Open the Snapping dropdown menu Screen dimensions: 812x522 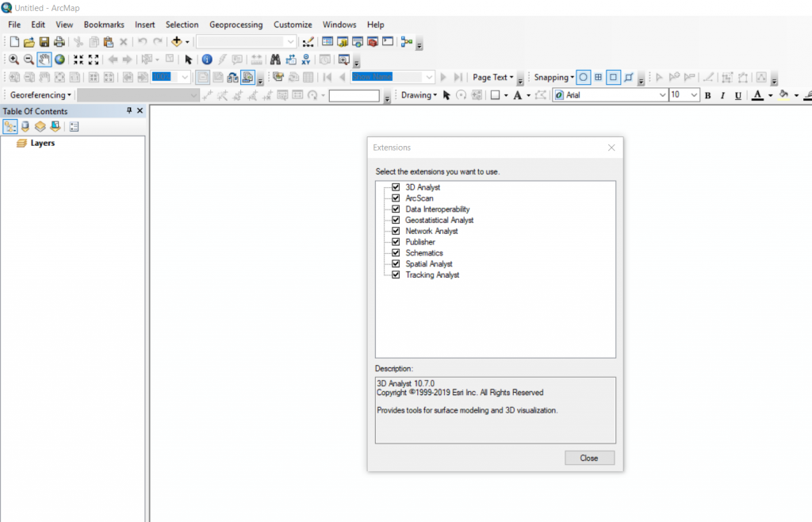point(553,77)
